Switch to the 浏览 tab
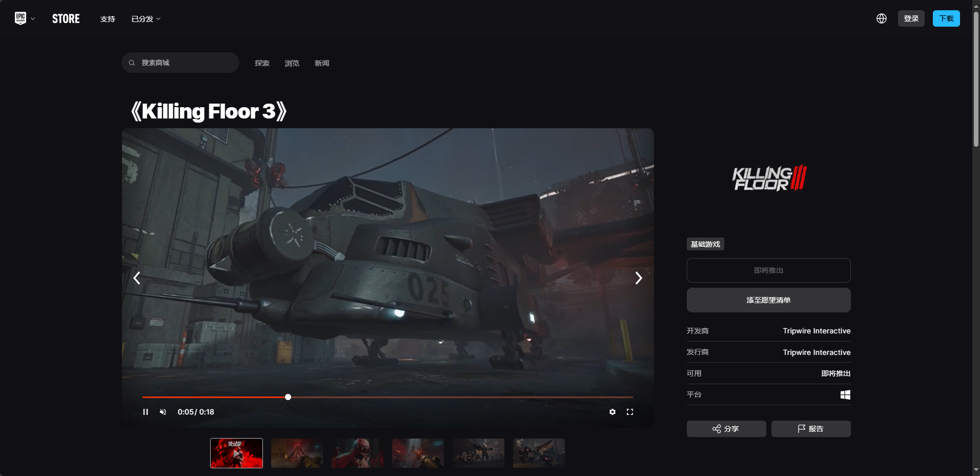980x476 pixels. pyautogui.click(x=292, y=63)
